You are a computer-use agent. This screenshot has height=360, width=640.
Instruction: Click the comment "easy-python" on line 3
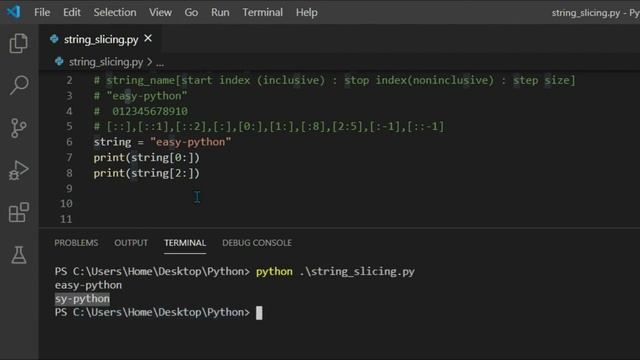coord(140,96)
